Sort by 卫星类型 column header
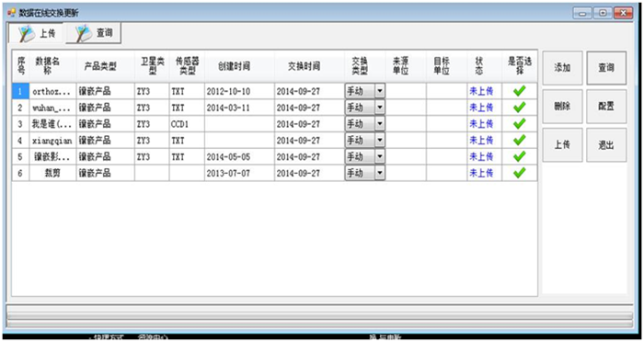 pos(152,66)
